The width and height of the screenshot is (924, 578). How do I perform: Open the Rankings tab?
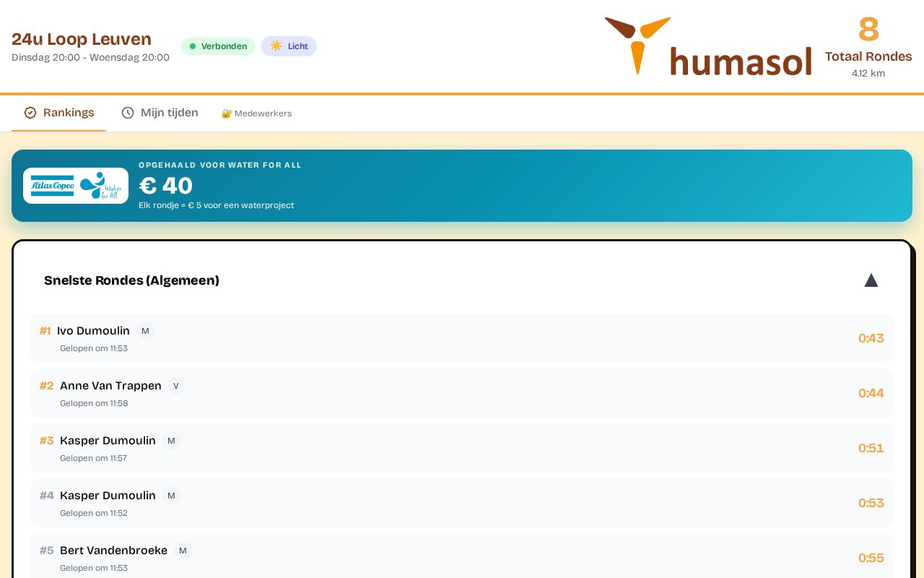[58, 113]
